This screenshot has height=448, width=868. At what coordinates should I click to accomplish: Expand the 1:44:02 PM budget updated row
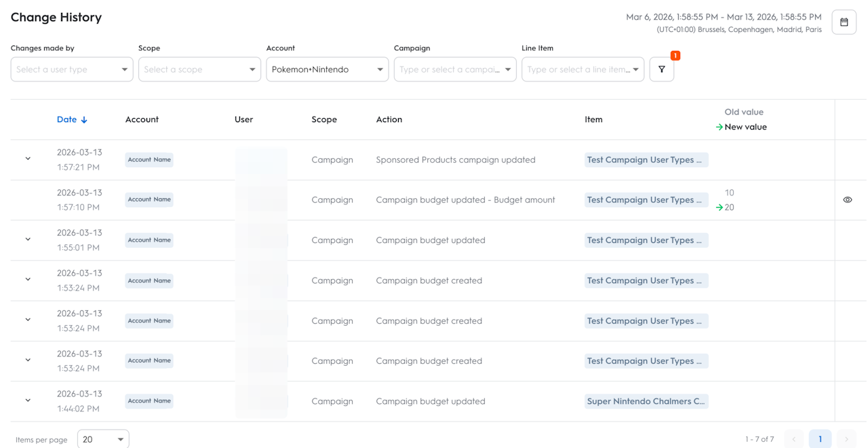click(x=28, y=400)
